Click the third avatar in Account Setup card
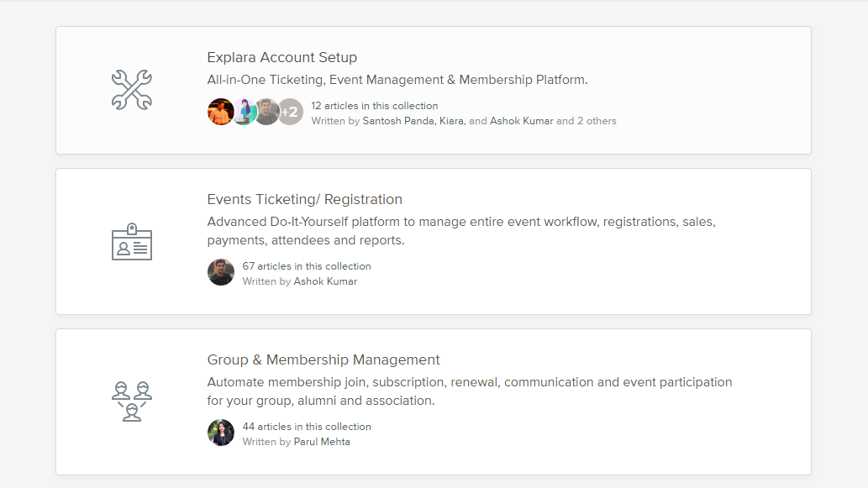Viewport: 868px width, 488px height. pyautogui.click(x=267, y=112)
